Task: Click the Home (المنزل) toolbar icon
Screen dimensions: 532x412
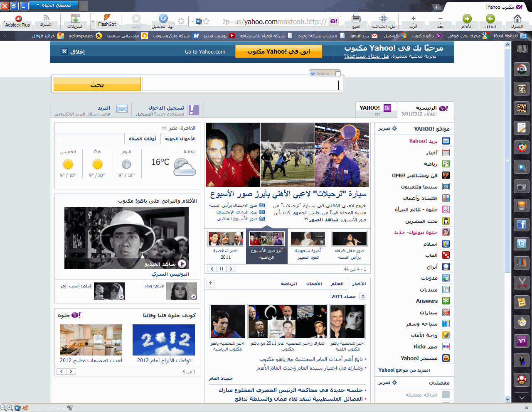Action: coord(517,18)
